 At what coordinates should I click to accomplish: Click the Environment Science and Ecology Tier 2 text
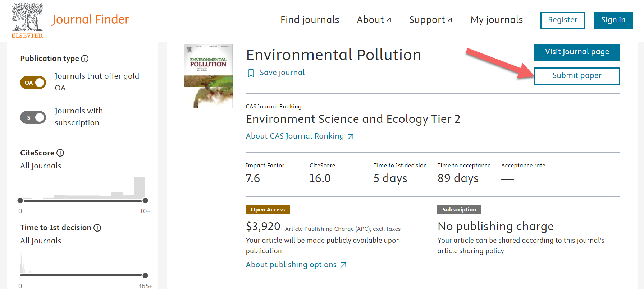[353, 119]
